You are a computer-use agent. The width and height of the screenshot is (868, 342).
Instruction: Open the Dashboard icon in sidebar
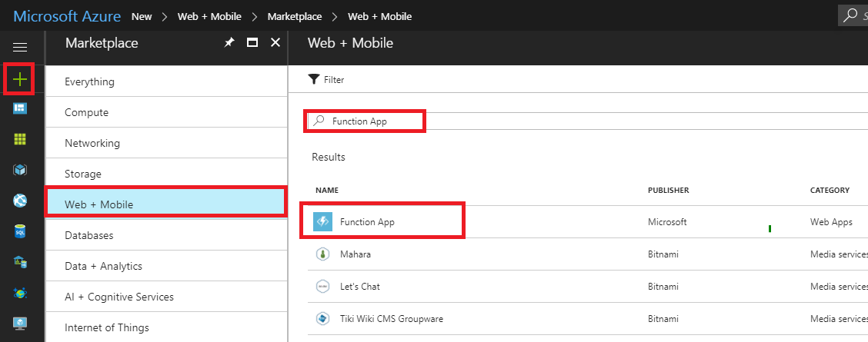pos(21,108)
